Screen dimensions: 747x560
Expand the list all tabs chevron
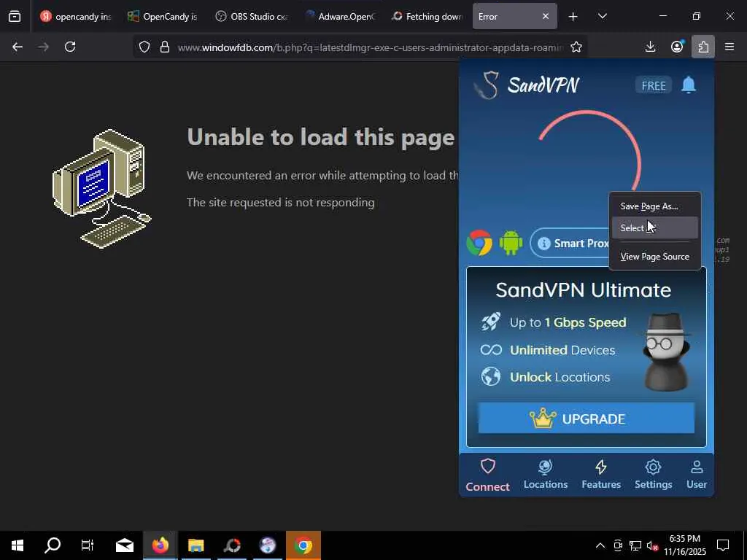[x=602, y=17]
